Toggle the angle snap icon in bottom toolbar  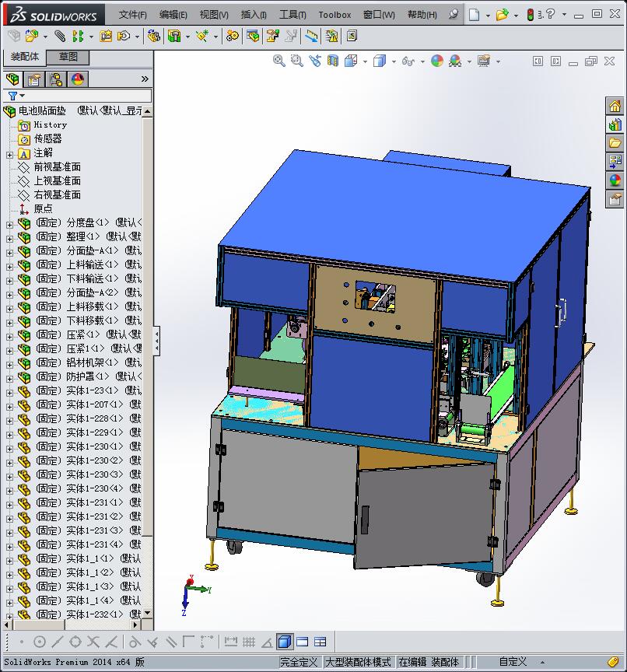(267, 642)
